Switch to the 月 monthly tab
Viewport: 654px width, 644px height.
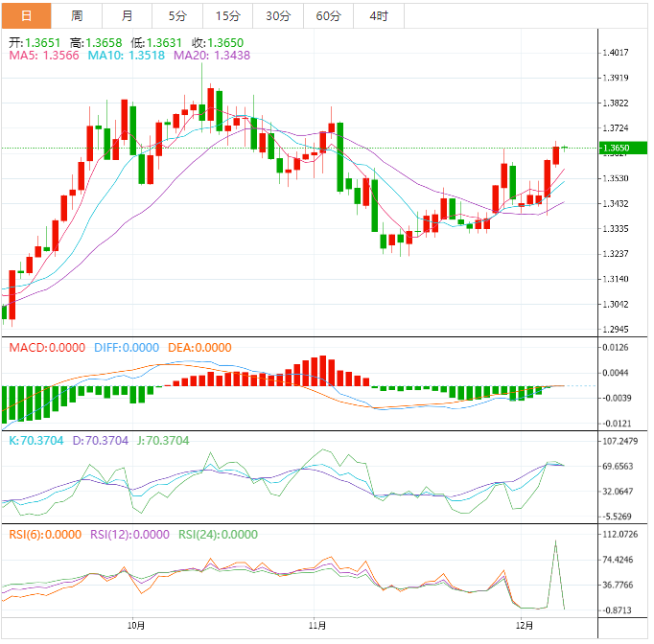(x=128, y=16)
